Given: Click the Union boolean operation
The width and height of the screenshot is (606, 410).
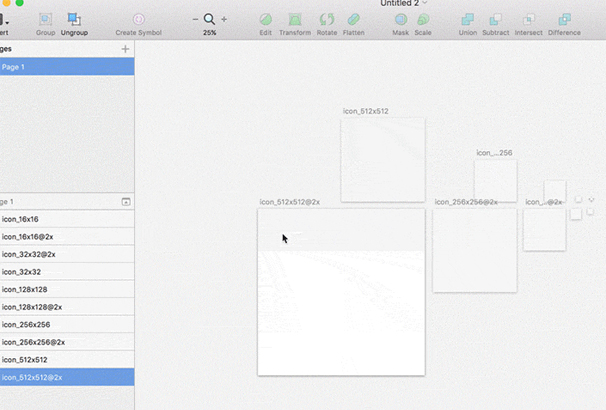Looking at the screenshot, I should (x=467, y=20).
